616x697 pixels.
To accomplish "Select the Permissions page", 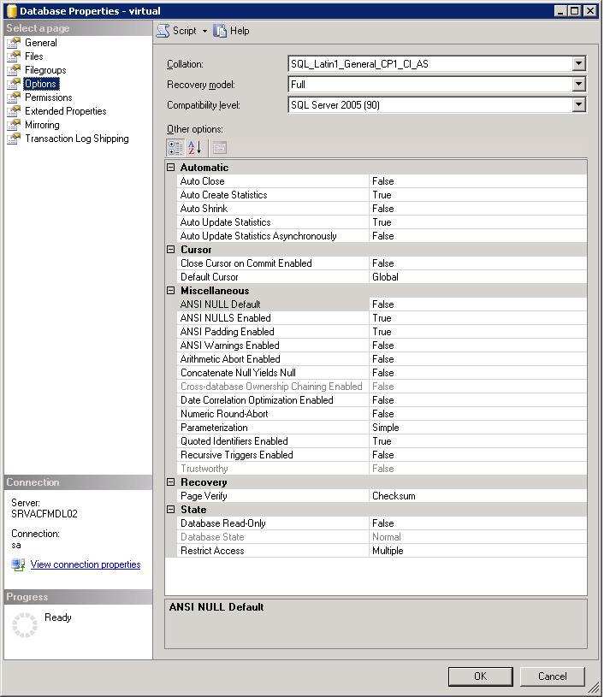I will pyautogui.click(x=49, y=97).
